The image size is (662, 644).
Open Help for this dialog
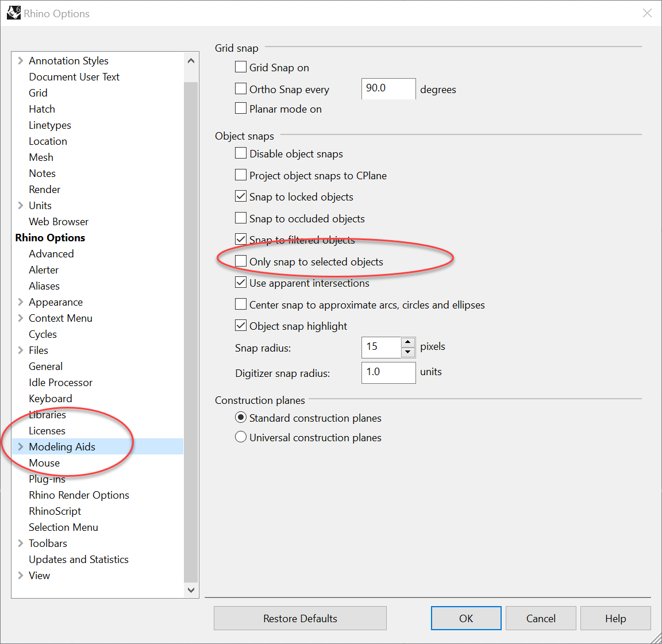(x=615, y=618)
